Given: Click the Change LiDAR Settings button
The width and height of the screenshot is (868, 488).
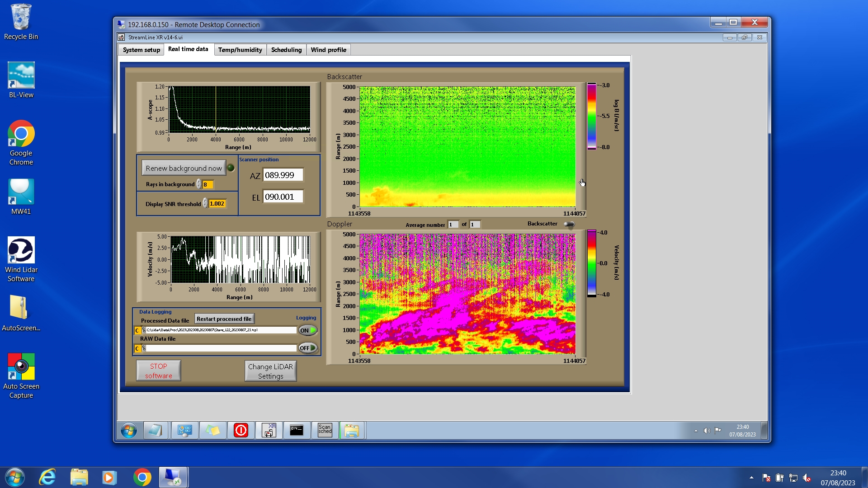Looking at the screenshot, I should coord(270,371).
